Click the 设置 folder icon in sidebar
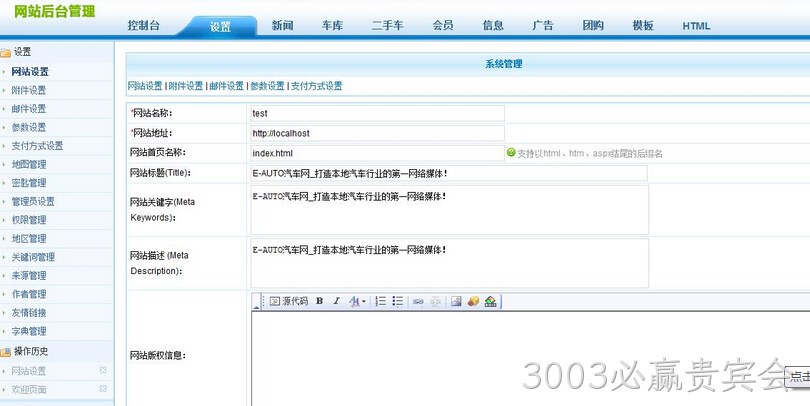Viewport: 810px width, 406px height. click(x=6, y=52)
